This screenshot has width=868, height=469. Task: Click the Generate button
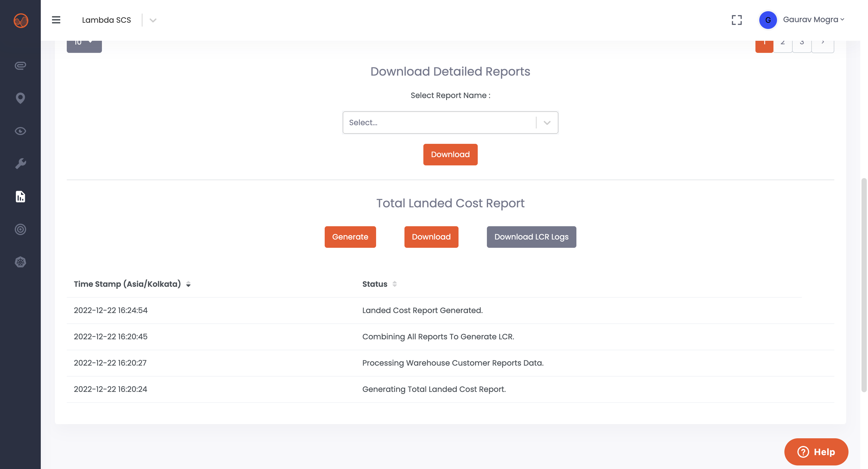[x=350, y=237]
